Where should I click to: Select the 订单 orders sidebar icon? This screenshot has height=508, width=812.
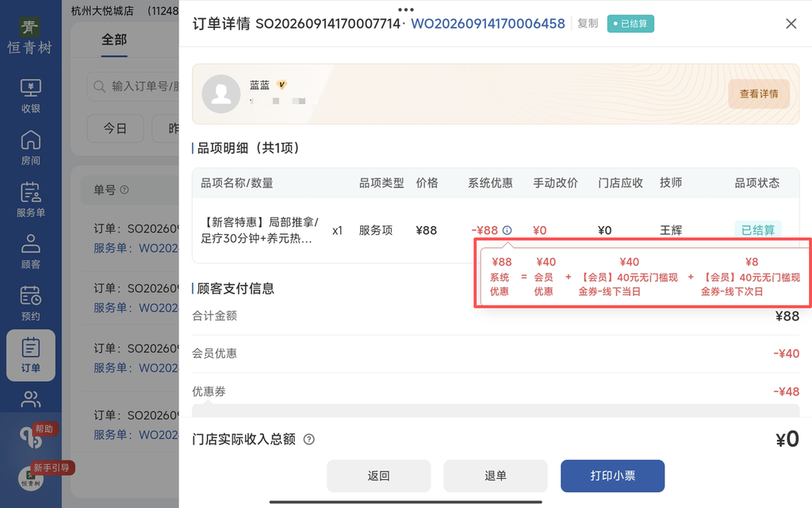coord(31,355)
